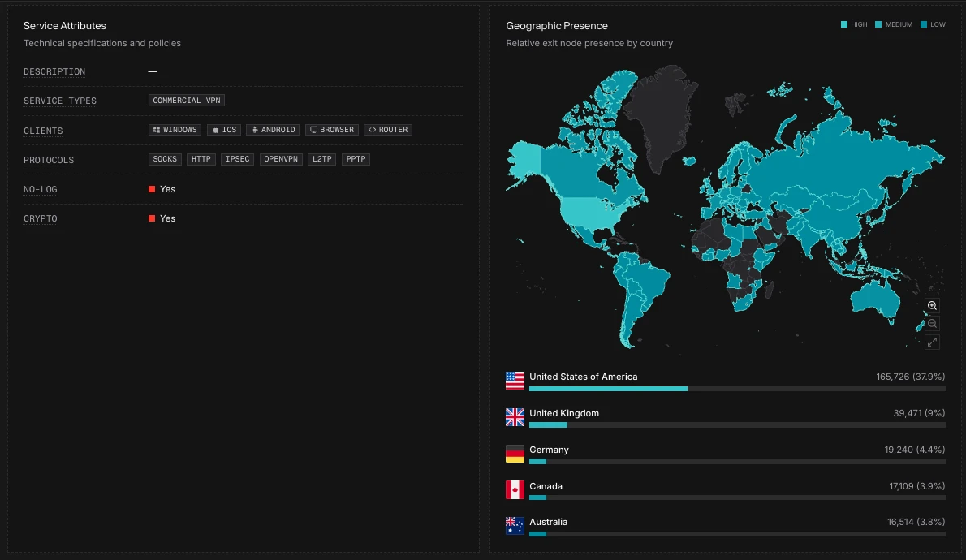The image size is (966, 560).
Task: Click the Geographic Presence heading
Action: tap(557, 26)
